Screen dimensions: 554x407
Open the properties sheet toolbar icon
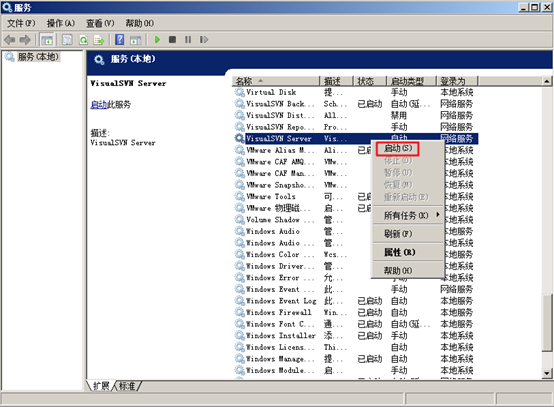(67, 40)
